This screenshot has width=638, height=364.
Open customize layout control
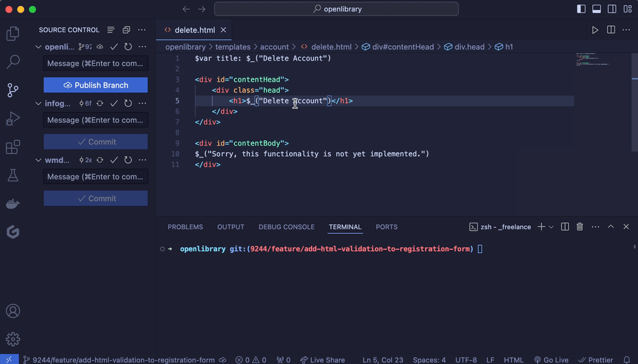[x=627, y=9]
